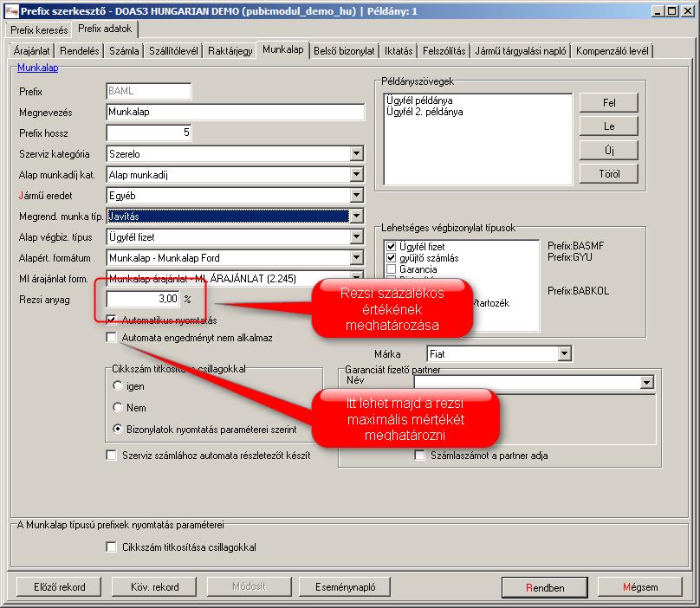Go to Köv. rekord

coord(154,586)
